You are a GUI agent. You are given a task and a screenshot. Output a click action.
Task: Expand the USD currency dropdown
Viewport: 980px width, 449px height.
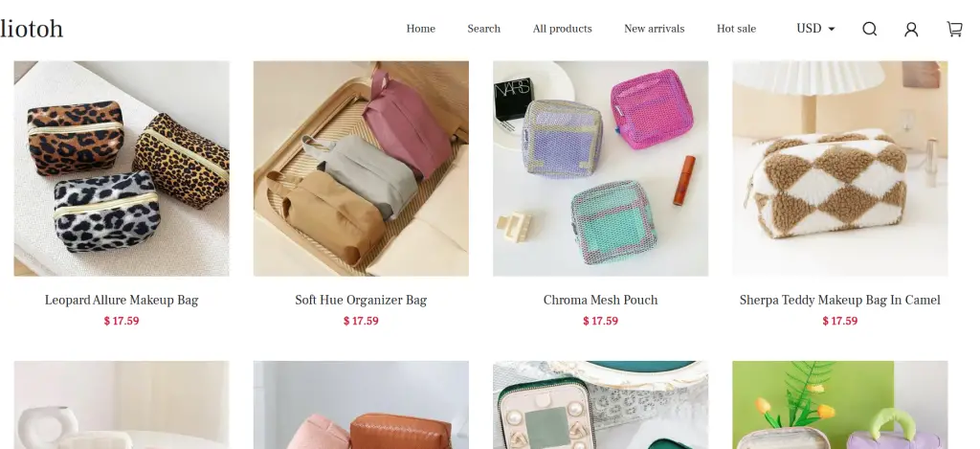coord(815,29)
